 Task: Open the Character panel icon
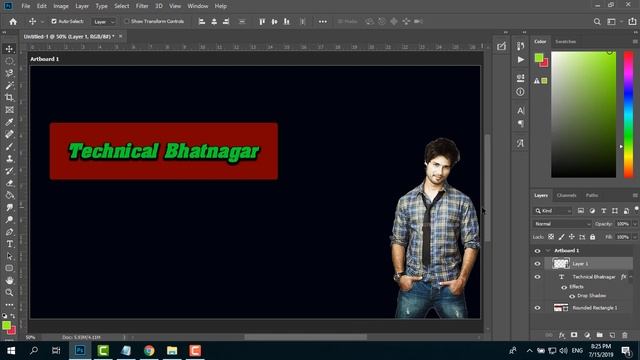(520, 111)
